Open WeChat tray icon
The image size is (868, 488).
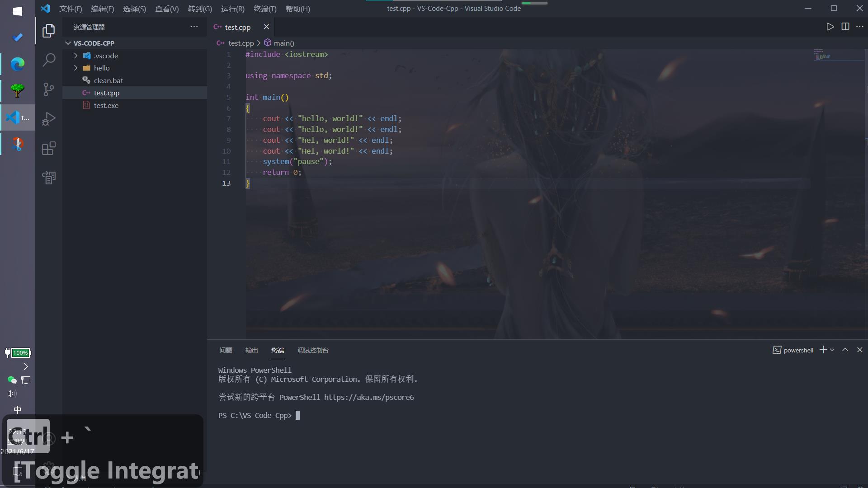tap(12, 380)
